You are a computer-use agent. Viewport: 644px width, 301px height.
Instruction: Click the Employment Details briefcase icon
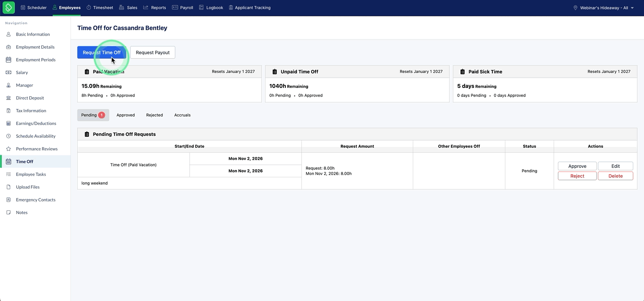(x=8, y=47)
